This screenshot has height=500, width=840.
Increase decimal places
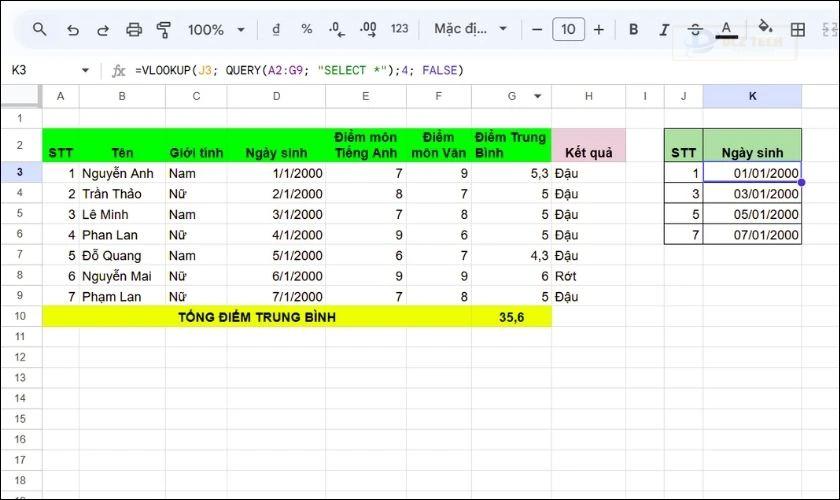tap(368, 29)
